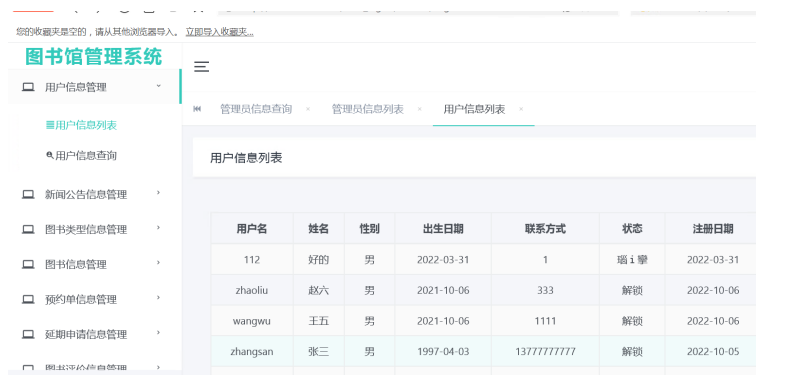Click birth date 1997-04-03
796x377 pixels.
443,351
